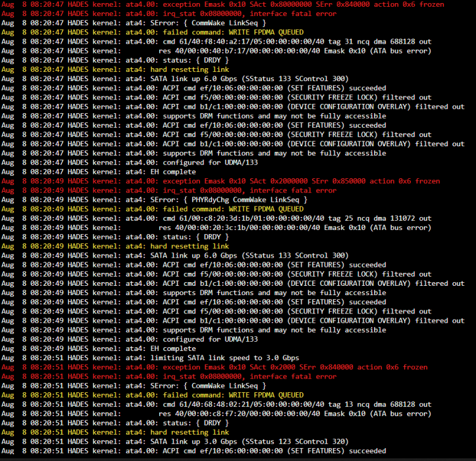Click the SError line containing PHYRdyChg
This screenshot has height=461, width=476.
pos(155,200)
